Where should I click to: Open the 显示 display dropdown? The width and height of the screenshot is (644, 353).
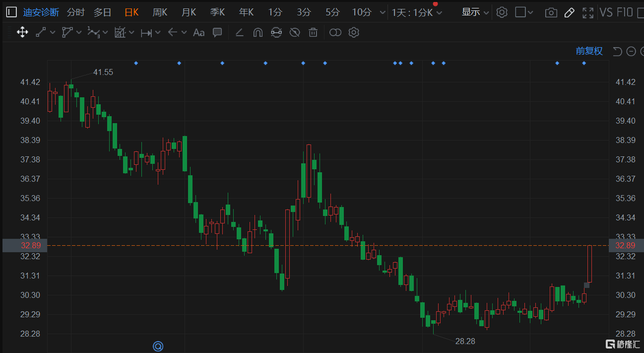click(475, 12)
